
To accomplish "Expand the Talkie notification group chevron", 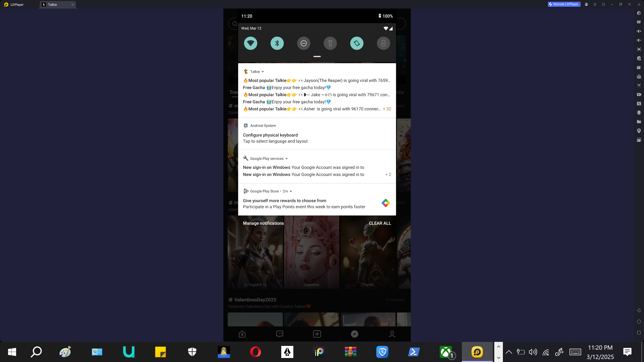I will coord(263,72).
